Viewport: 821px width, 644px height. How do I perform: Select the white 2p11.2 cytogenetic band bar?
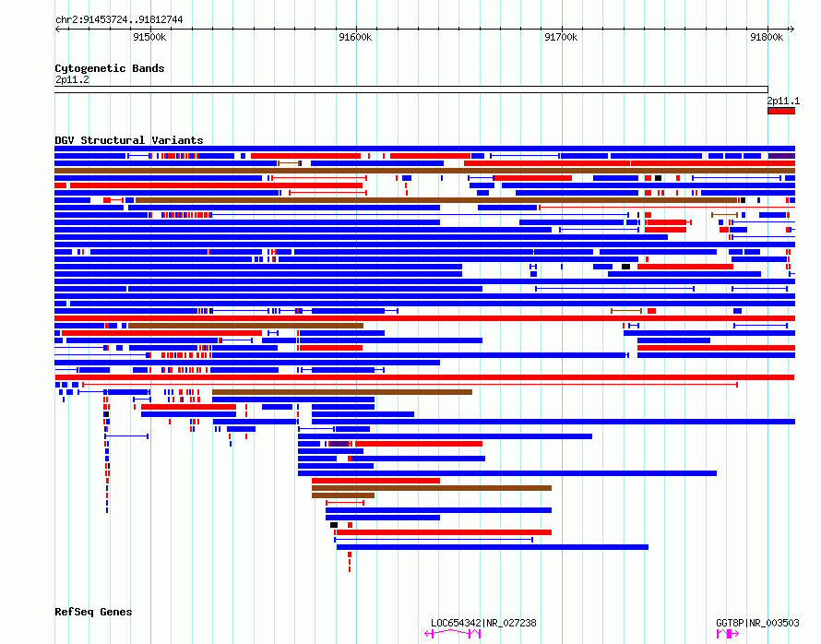(411, 89)
